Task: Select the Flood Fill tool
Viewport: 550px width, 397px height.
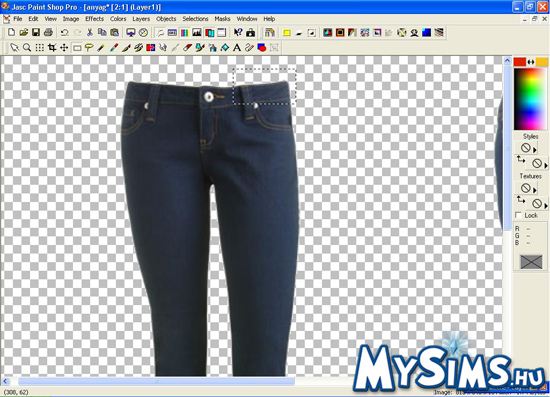Action: (x=225, y=48)
